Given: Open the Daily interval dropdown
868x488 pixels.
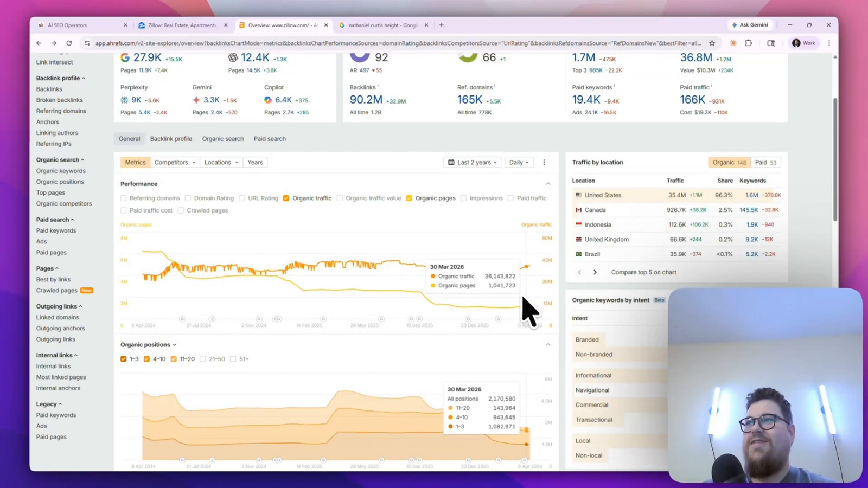Looking at the screenshot, I should pos(519,162).
